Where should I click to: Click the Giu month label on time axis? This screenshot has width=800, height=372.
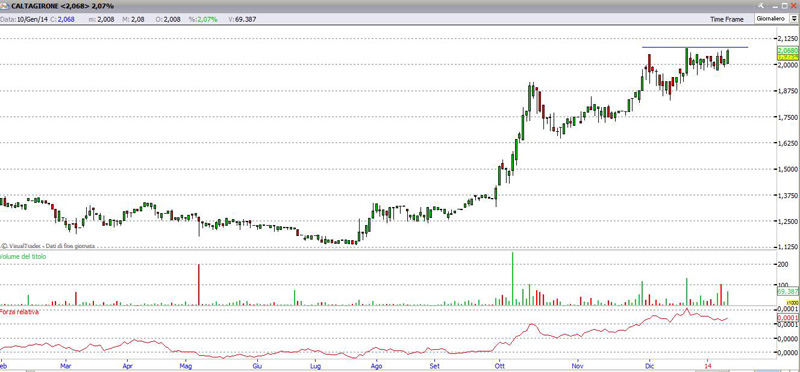258,366
